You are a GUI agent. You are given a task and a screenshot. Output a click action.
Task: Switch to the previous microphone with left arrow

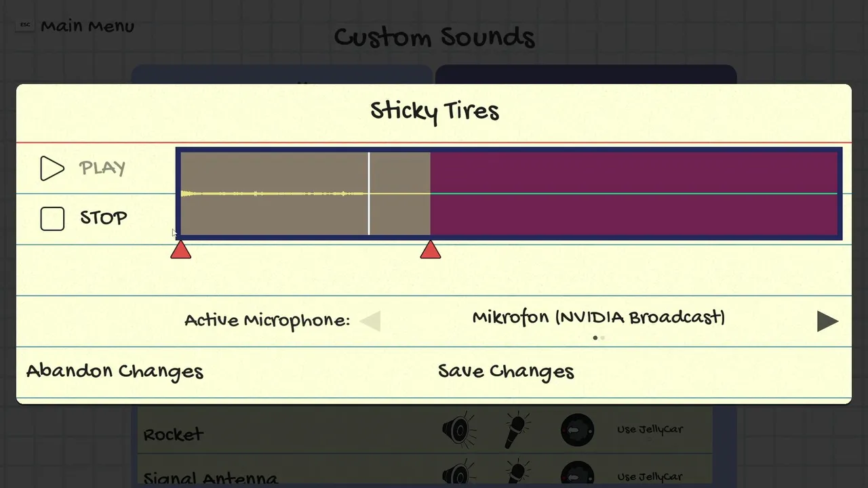pos(370,321)
